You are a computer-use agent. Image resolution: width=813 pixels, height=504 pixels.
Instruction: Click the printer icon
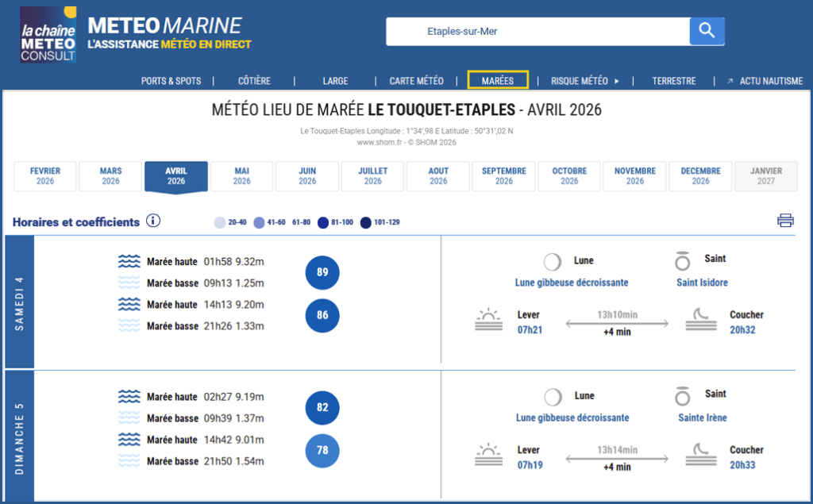[x=785, y=221]
